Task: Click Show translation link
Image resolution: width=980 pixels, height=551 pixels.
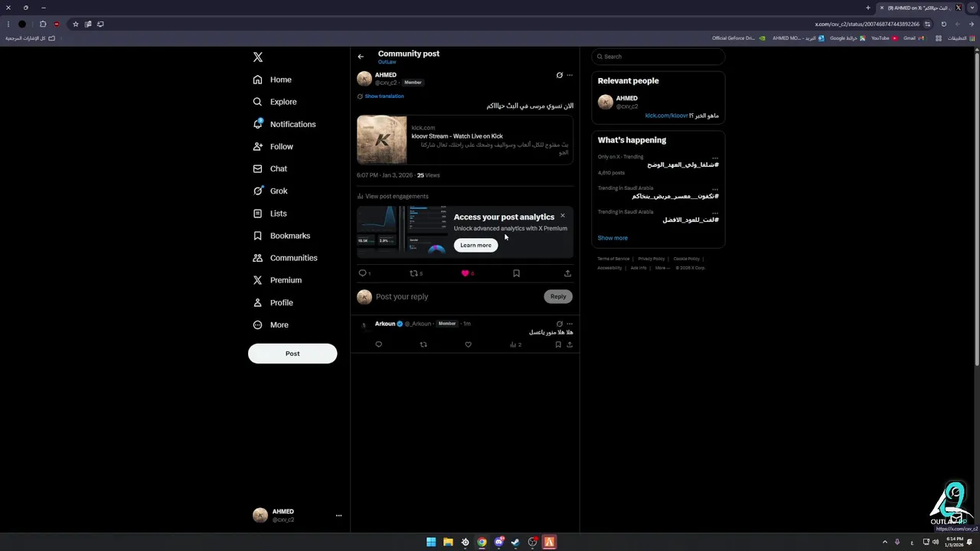Action: point(384,96)
